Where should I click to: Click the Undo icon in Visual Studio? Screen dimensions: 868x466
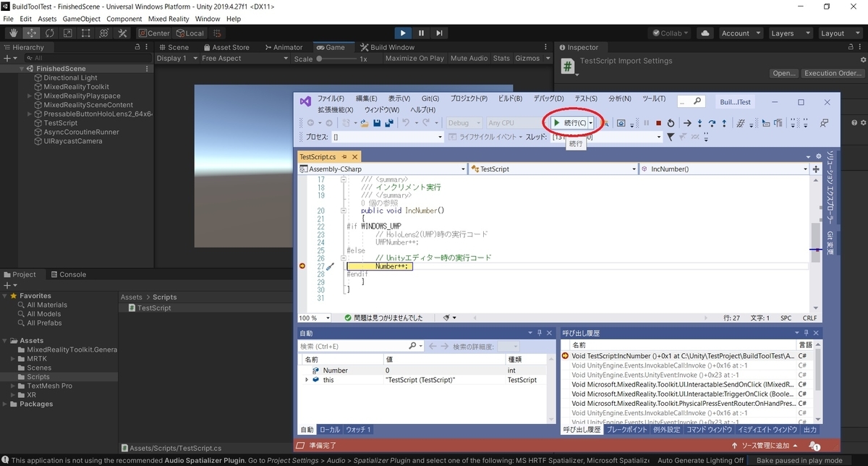pyautogui.click(x=407, y=123)
